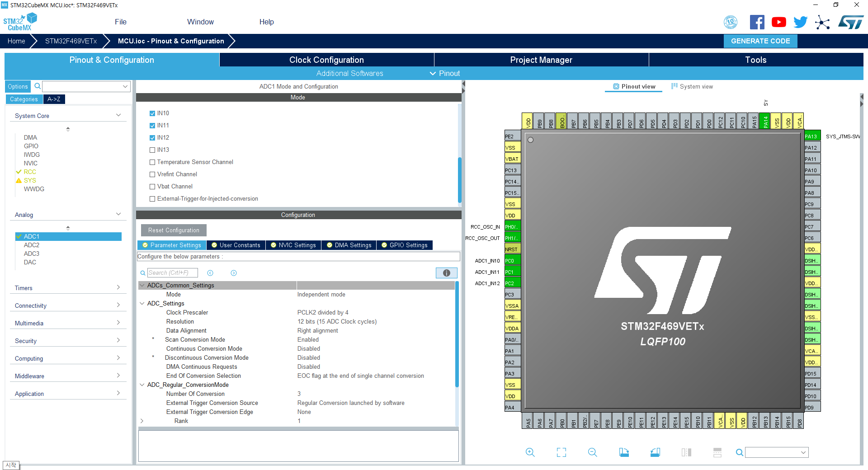Open the Facebook link icon
The image size is (868, 470).
coord(757,22)
